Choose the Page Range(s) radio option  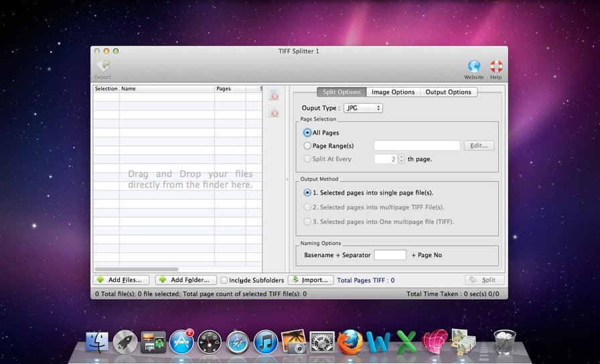[x=307, y=146]
